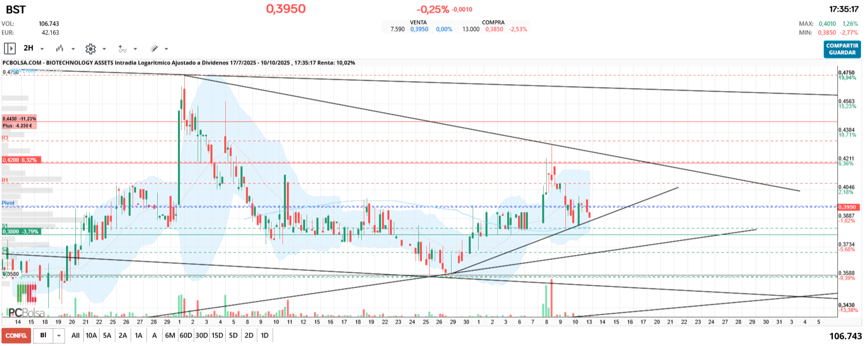Select the 2D range tab
The image size is (868, 346).
coord(249,336)
